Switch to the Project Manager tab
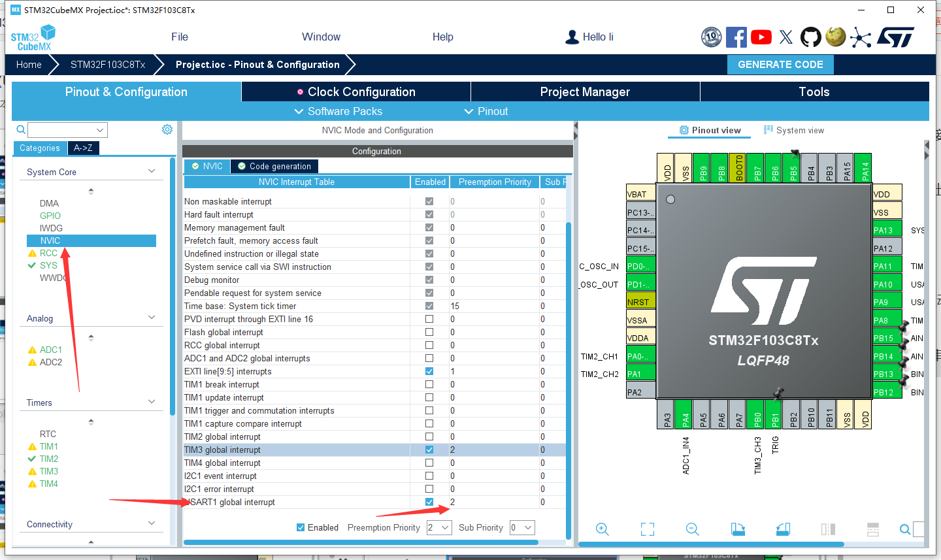This screenshot has width=941, height=560. (x=586, y=91)
